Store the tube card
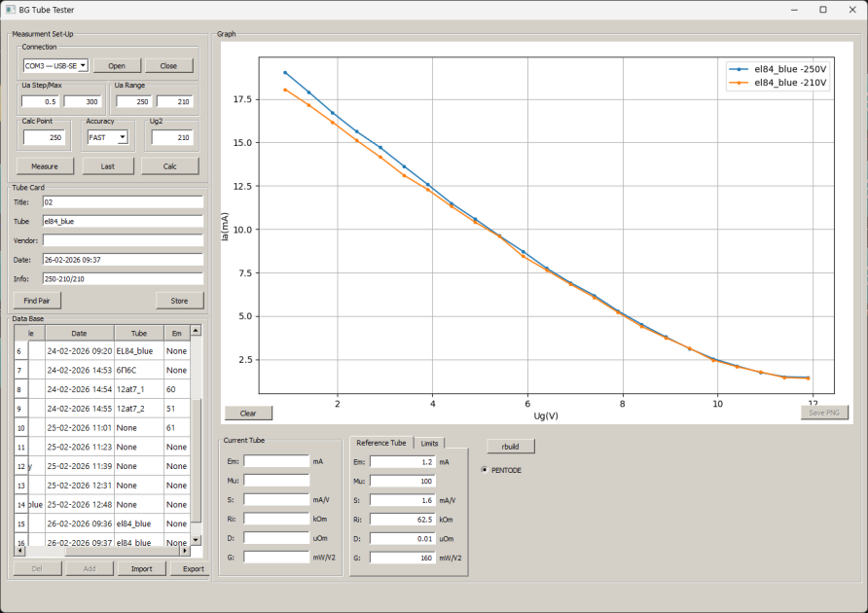This screenshot has height=613, width=868. coord(179,301)
